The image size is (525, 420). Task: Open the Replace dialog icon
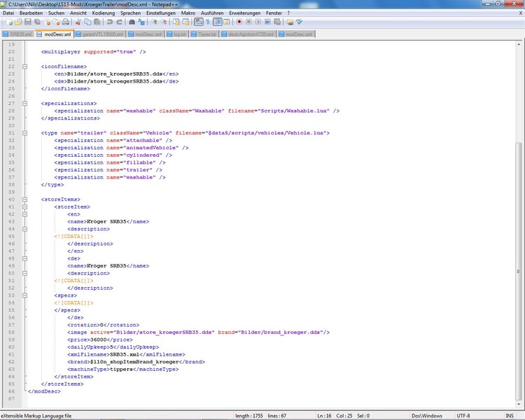(x=141, y=22)
